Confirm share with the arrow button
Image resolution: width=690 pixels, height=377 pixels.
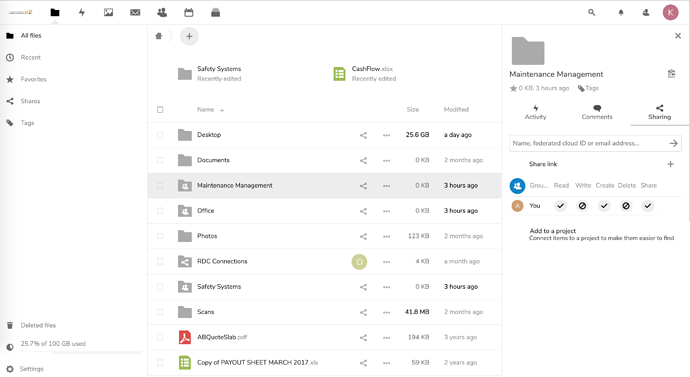pyautogui.click(x=673, y=143)
